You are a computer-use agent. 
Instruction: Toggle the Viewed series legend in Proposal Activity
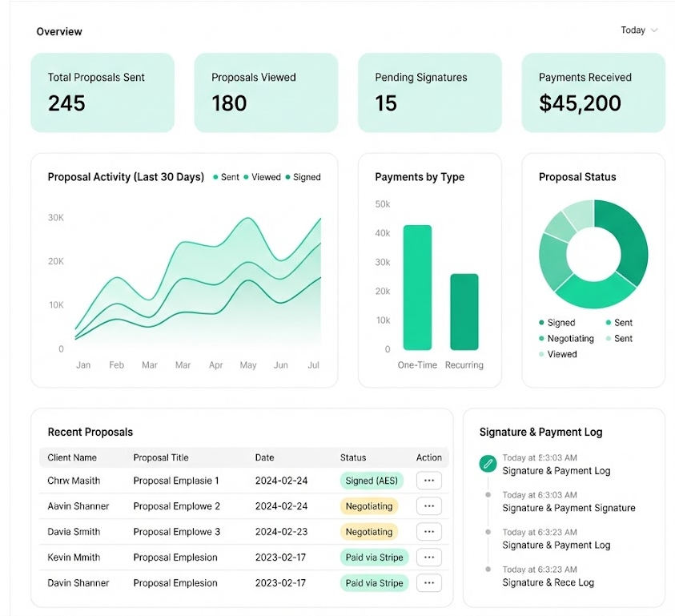coord(262,177)
